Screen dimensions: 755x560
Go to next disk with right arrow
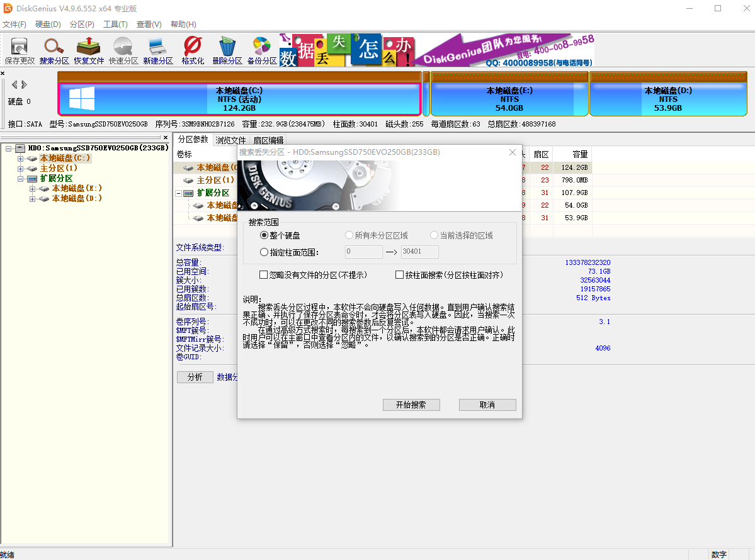coord(24,85)
